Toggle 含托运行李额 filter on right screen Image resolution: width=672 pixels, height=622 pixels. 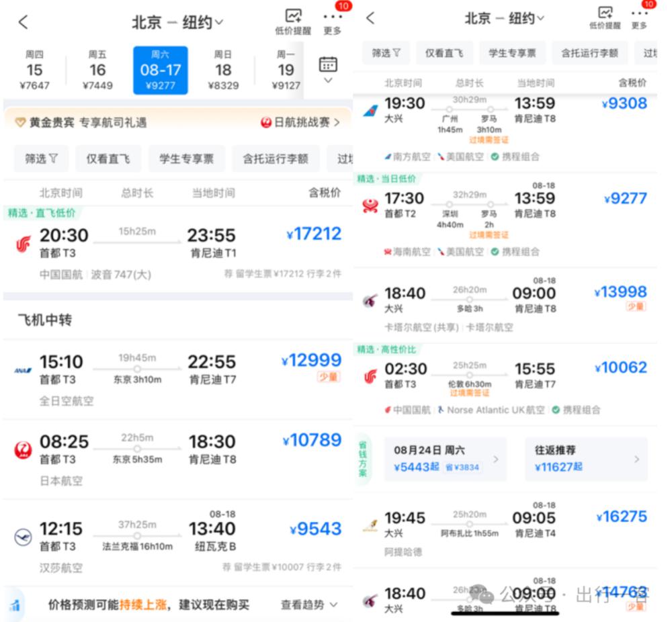coord(589,52)
